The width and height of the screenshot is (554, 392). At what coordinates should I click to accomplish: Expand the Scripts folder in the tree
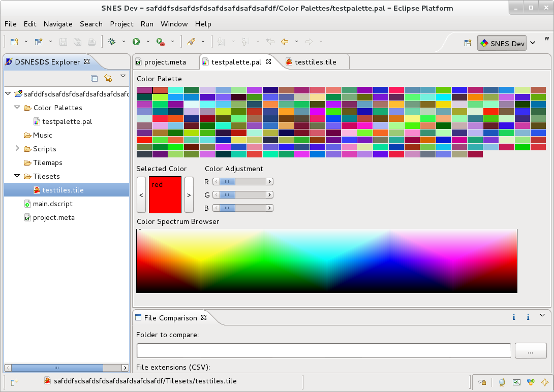(x=17, y=149)
